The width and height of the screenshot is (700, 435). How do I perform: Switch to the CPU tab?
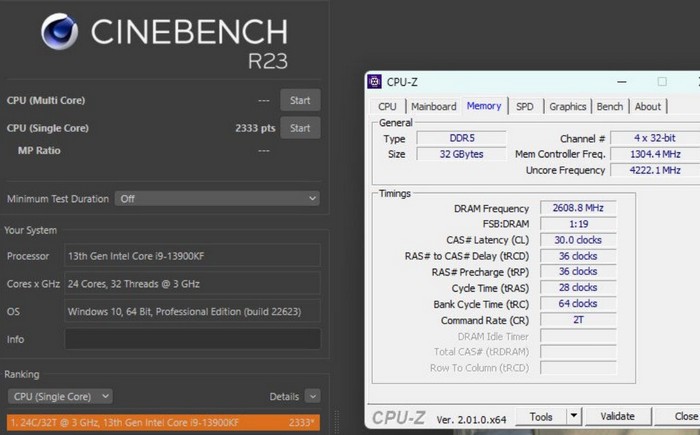[387, 107]
